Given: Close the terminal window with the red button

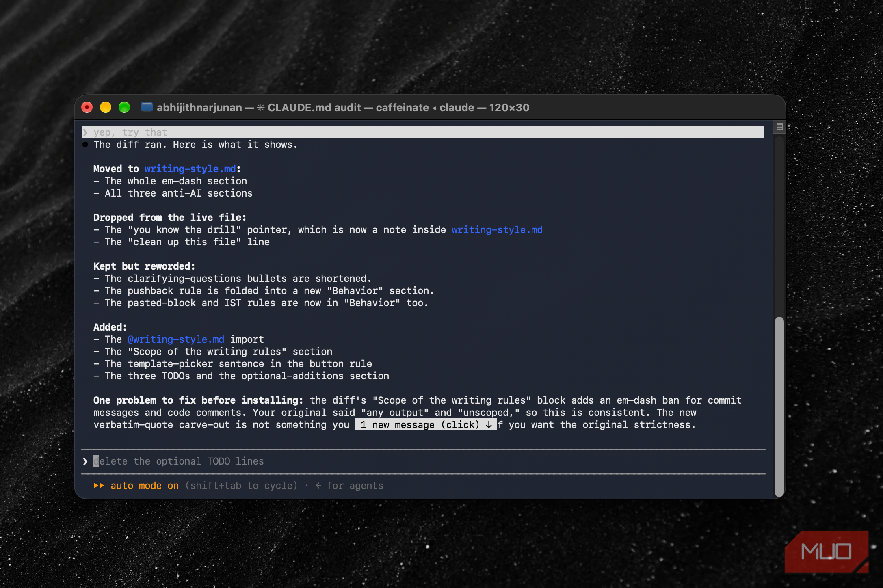Looking at the screenshot, I should tap(87, 107).
